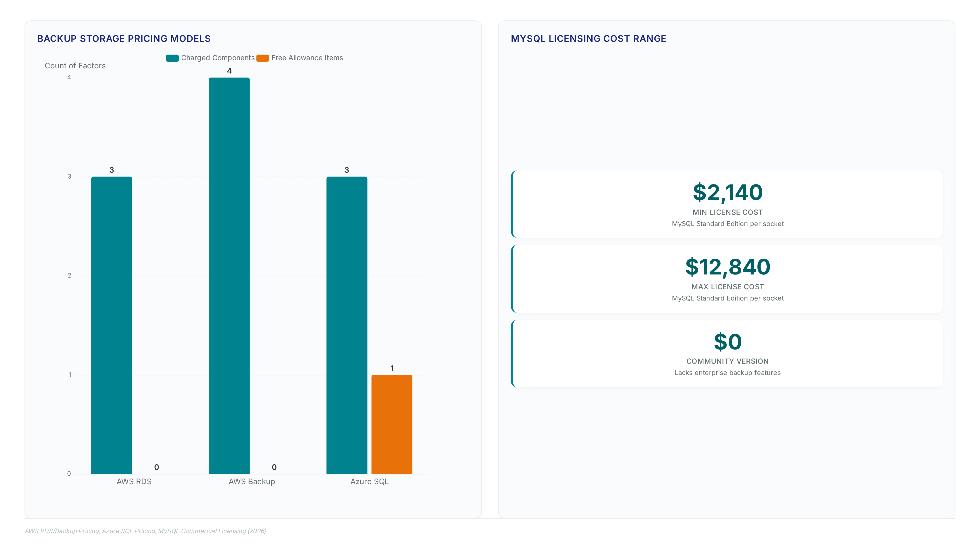Toggle the Free Allowance Items legend swatch
This screenshot has width=980, height=551.
coord(263,58)
